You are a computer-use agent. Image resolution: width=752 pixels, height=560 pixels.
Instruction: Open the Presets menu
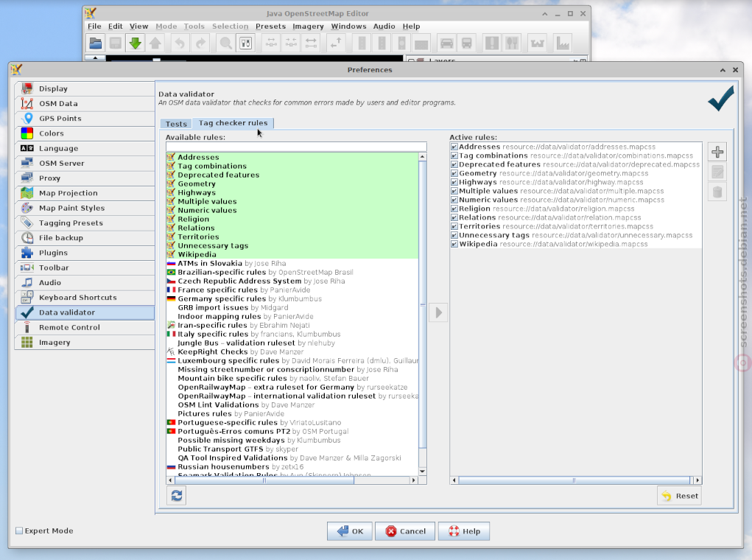point(270,27)
